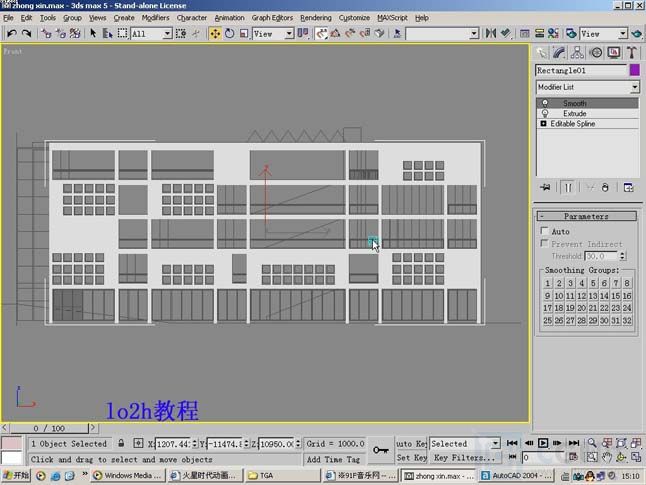The height and width of the screenshot is (485, 646).
Task: Open the Customize menu
Action: point(354,18)
